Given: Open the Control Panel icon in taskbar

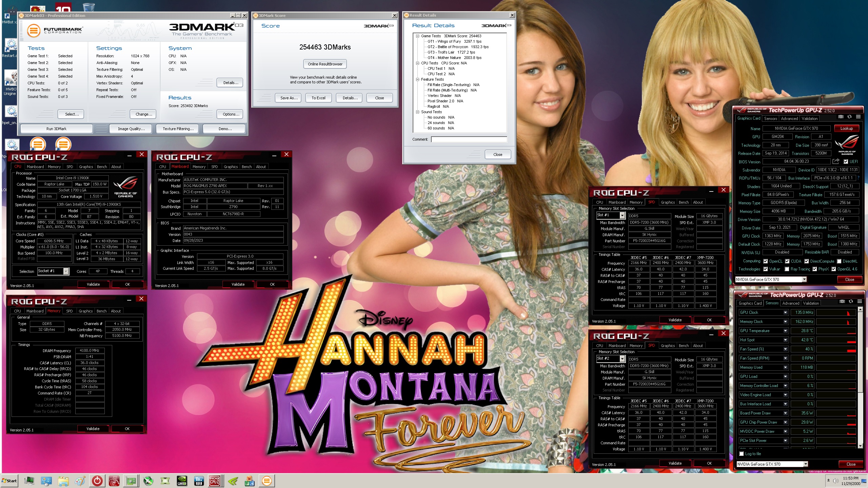Looking at the screenshot, I should 46,481.
